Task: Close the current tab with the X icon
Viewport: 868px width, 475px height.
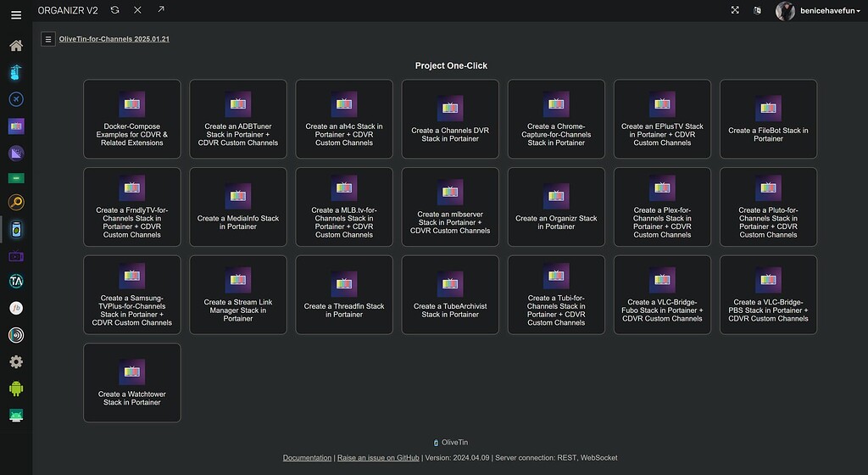Action: pyautogui.click(x=137, y=10)
